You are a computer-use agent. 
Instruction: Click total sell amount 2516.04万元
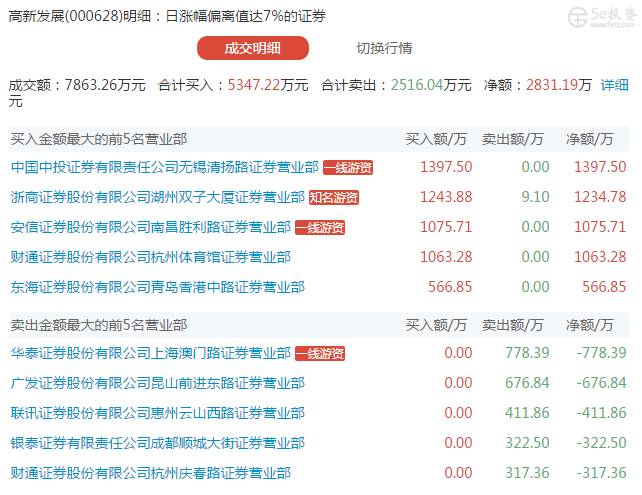[431, 85]
